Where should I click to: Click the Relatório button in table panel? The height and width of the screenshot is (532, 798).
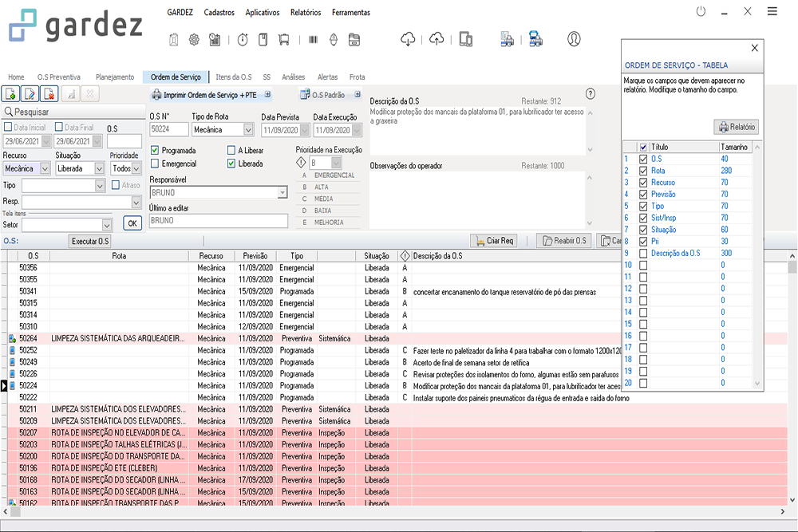tap(737, 127)
